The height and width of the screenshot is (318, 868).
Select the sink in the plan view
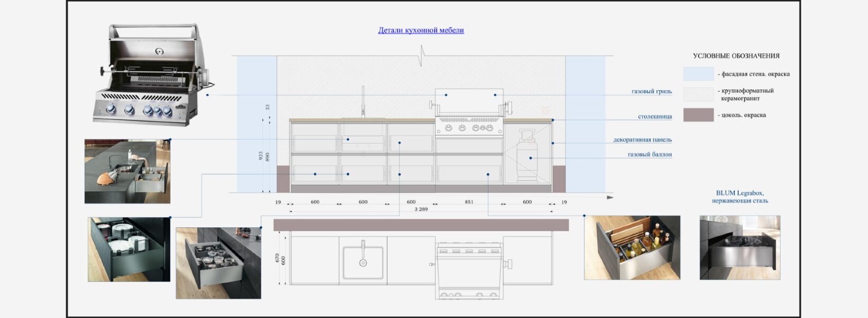(x=363, y=262)
